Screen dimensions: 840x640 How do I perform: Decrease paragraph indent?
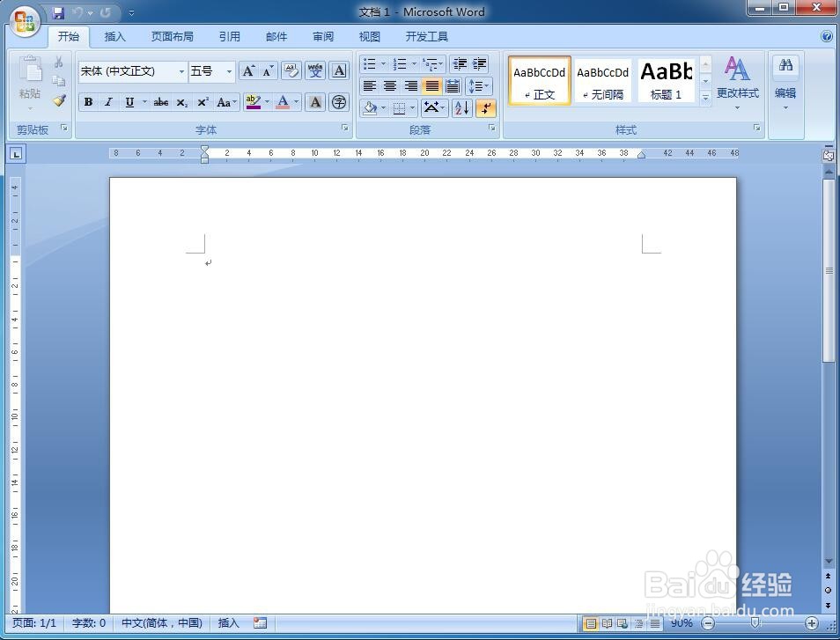click(459, 64)
